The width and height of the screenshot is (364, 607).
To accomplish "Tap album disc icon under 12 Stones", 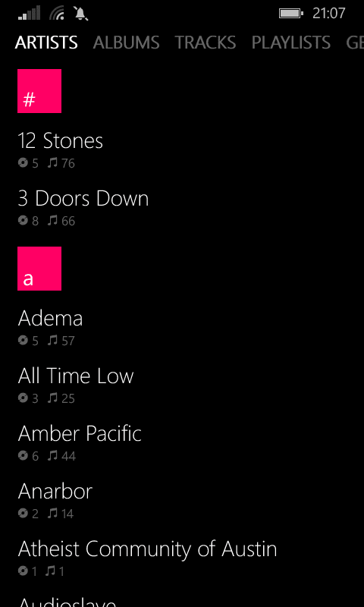I will click(x=23, y=163).
